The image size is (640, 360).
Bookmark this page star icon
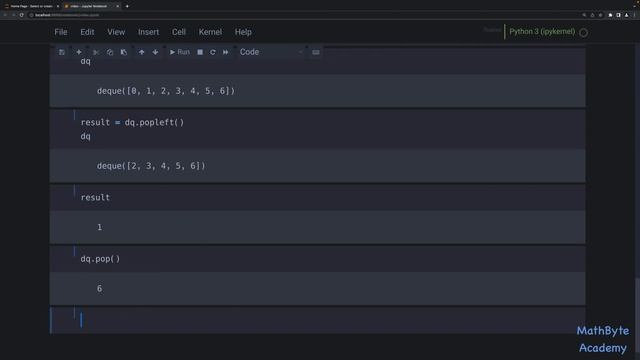pyautogui.click(x=600, y=15)
